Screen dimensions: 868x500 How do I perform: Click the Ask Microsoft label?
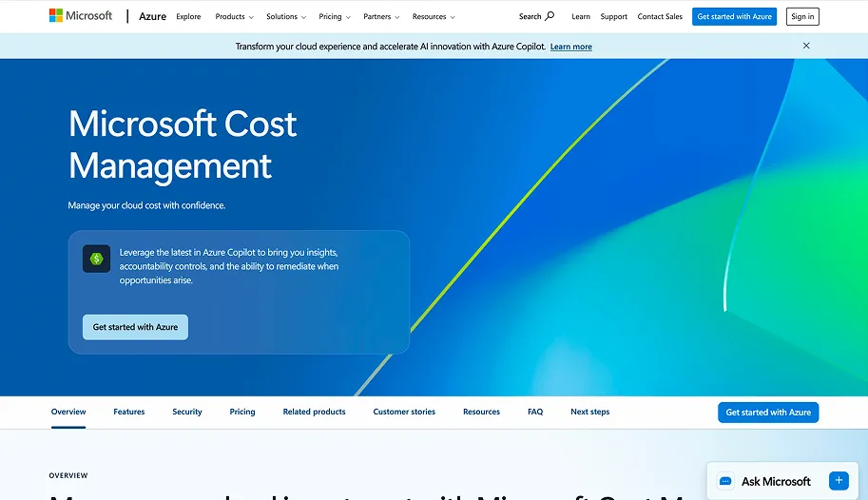click(776, 482)
